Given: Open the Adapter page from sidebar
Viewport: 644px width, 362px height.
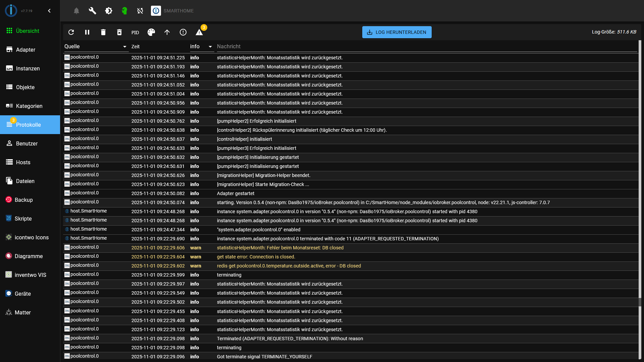Looking at the screenshot, I should pyautogui.click(x=26, y=50).
